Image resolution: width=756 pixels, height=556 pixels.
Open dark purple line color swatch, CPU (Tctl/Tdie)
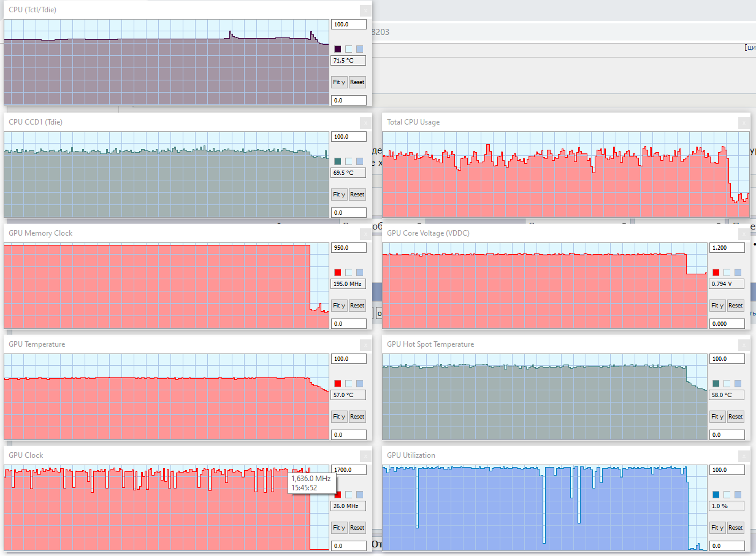[x=338, y=49]
